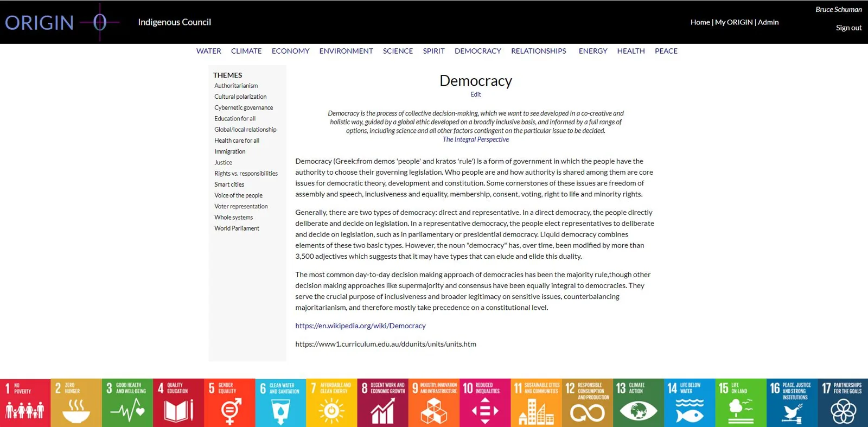Open the World Parliament theme
The height and width of the screenshot is (427, 868).
click(x=237, y=228)
